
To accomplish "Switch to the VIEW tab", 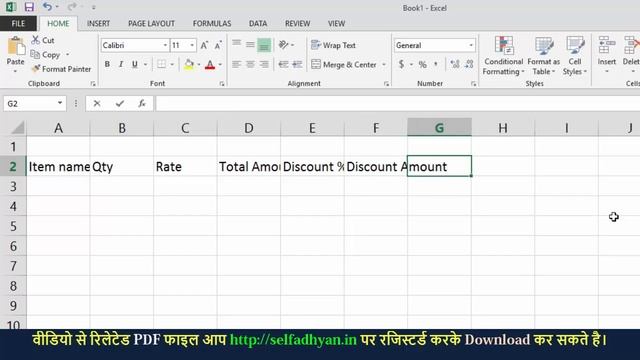I will pyautogui.click(x=336, y=24).
